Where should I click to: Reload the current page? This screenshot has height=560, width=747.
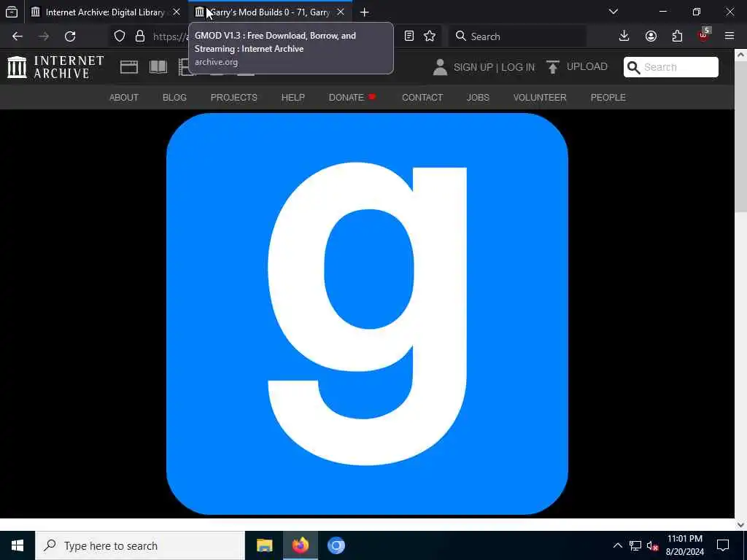70,36
